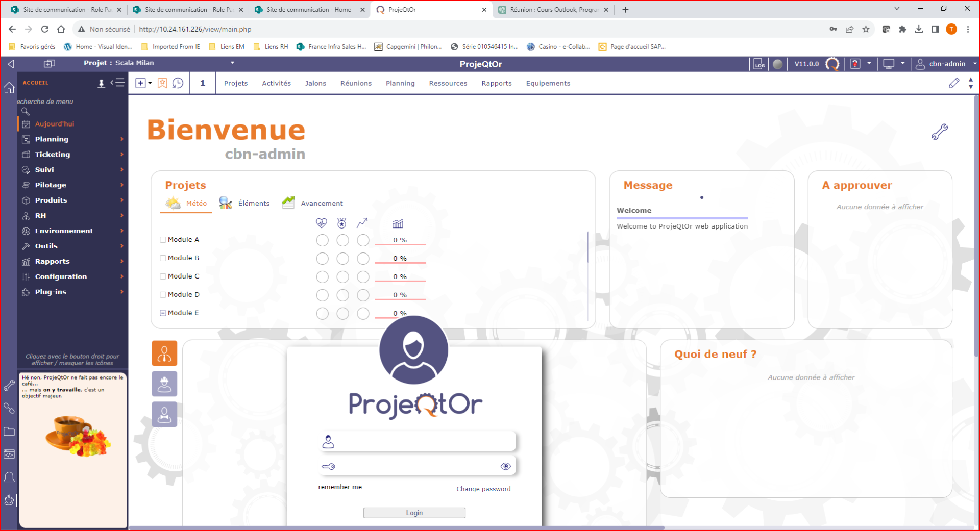Click the Change password link
Viewport: 980px width, 531px height.
[x=483, y=489]
